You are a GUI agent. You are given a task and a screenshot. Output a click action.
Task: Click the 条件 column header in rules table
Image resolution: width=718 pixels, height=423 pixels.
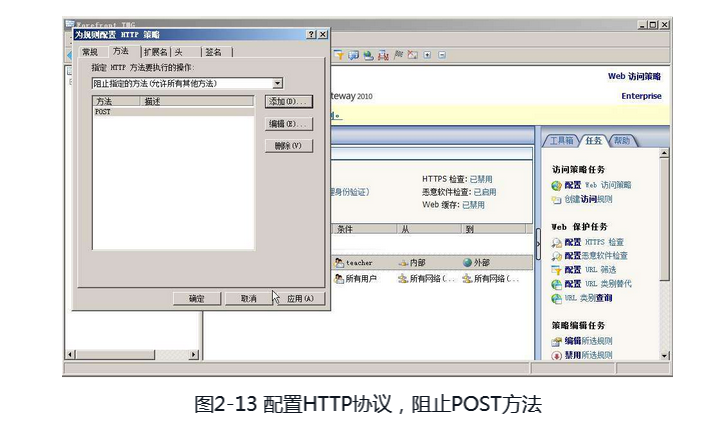[364, 229]
